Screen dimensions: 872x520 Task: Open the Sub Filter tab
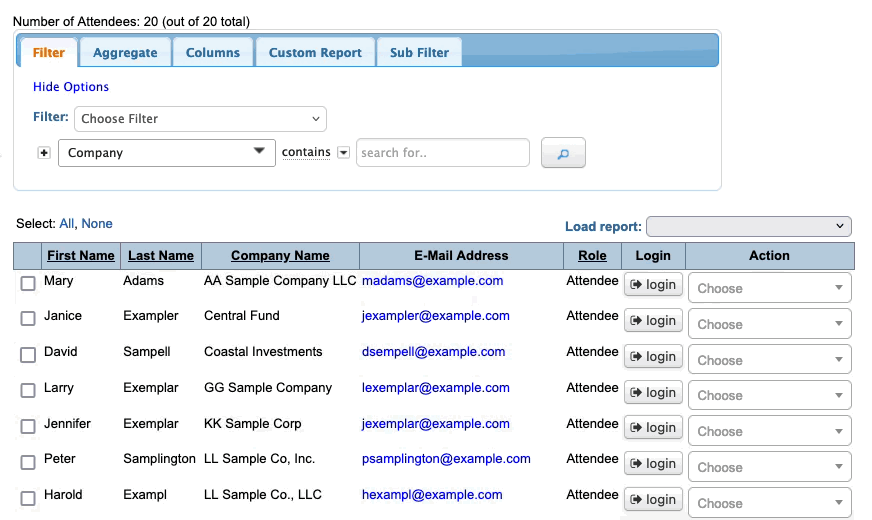tap(419, 53)
